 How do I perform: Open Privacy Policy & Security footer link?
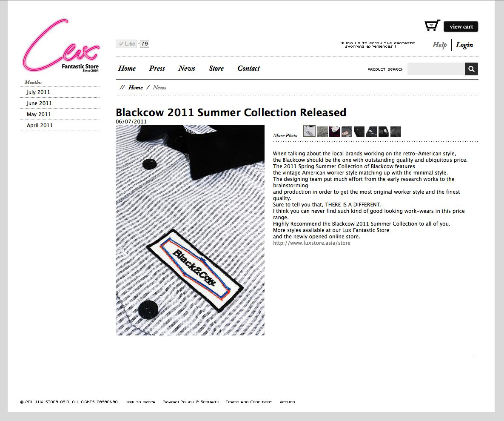coord(191,402)
